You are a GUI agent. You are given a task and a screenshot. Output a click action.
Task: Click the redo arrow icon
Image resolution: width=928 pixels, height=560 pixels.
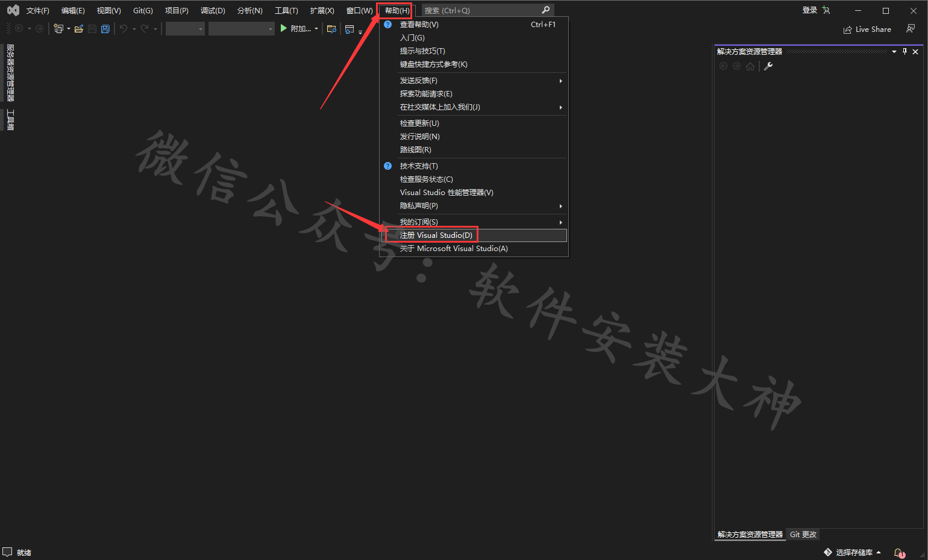click(145, 28)
